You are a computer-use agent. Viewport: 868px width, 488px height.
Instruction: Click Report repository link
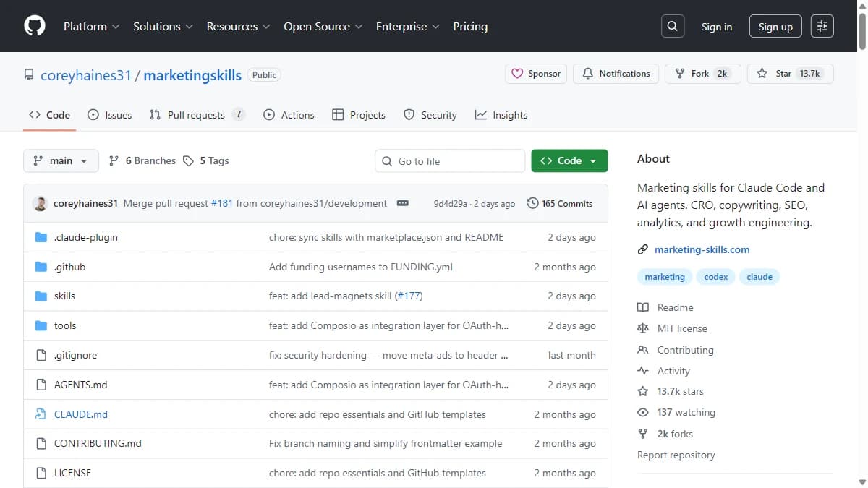tap(676, 455)
